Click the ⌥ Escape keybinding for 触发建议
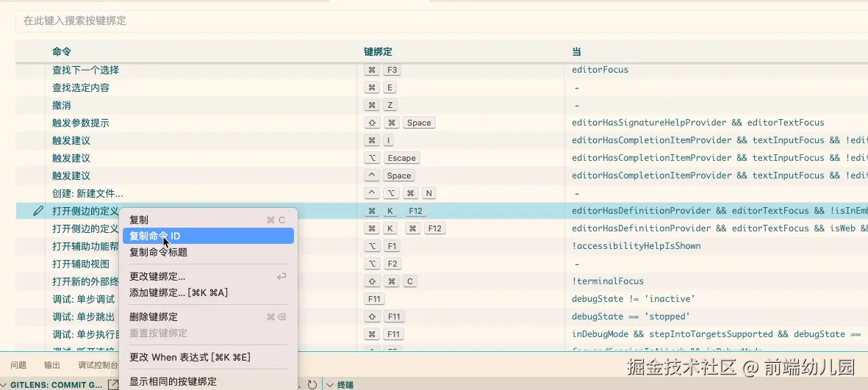 pos(392,158)
